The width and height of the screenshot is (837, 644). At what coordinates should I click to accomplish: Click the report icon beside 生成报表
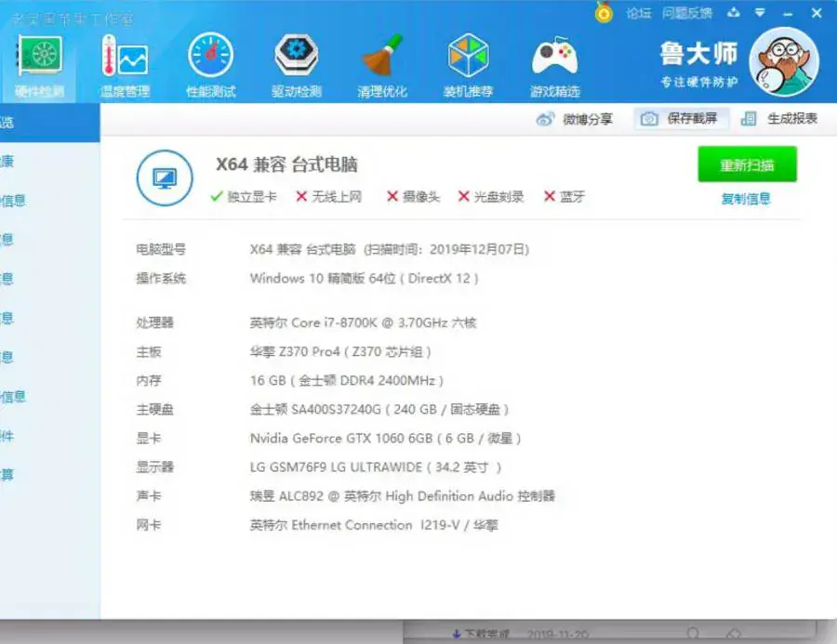click(749, 118)
